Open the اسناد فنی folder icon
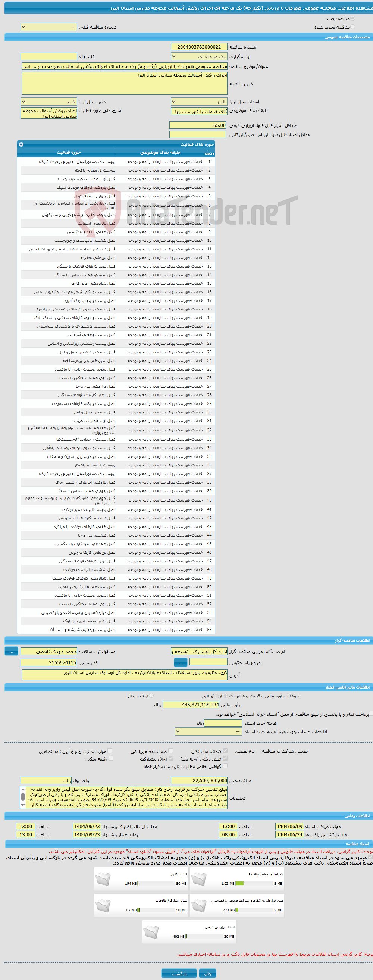 (x=103, y=879)
